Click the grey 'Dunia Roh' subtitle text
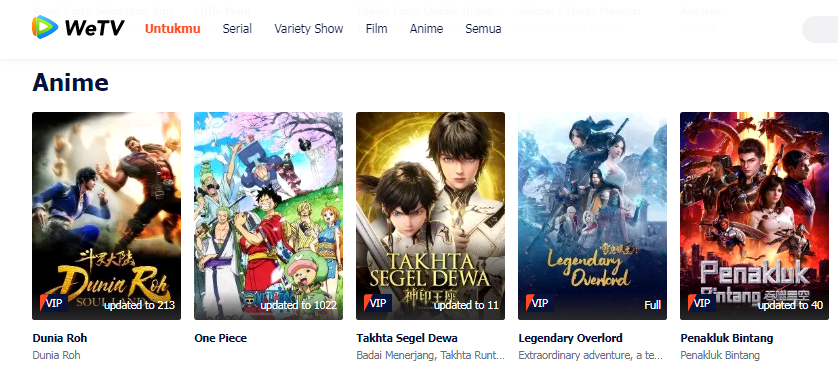This screenshot has width=838, height=390. coord(57,355)
